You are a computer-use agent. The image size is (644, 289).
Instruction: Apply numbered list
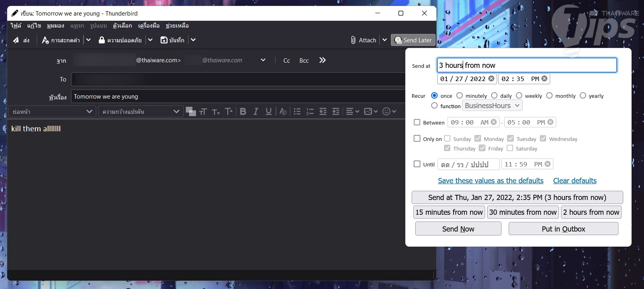click(x=310, y=111)
